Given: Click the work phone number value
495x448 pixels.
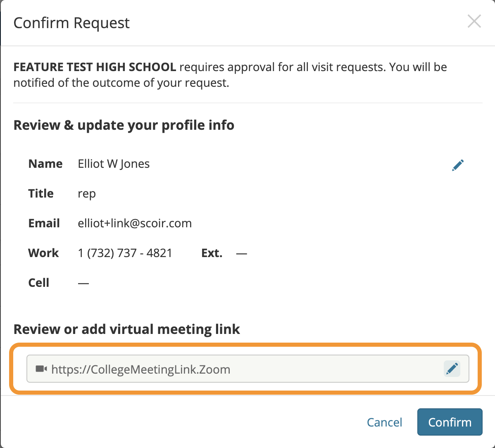Looking at the screenshot, I should pyautogui.click(x=125, y=253).
